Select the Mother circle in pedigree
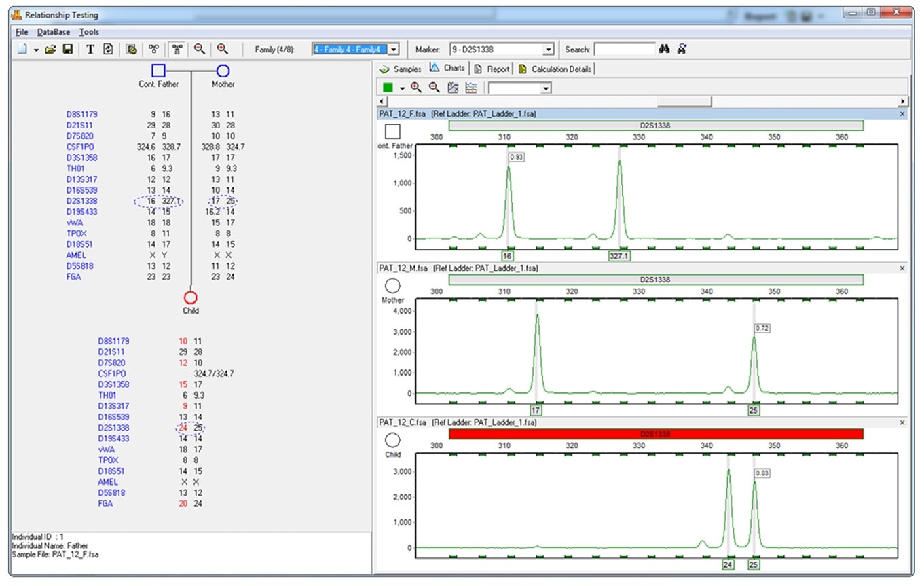The height and width of the screenshot is (586, 924). point(223,71)
